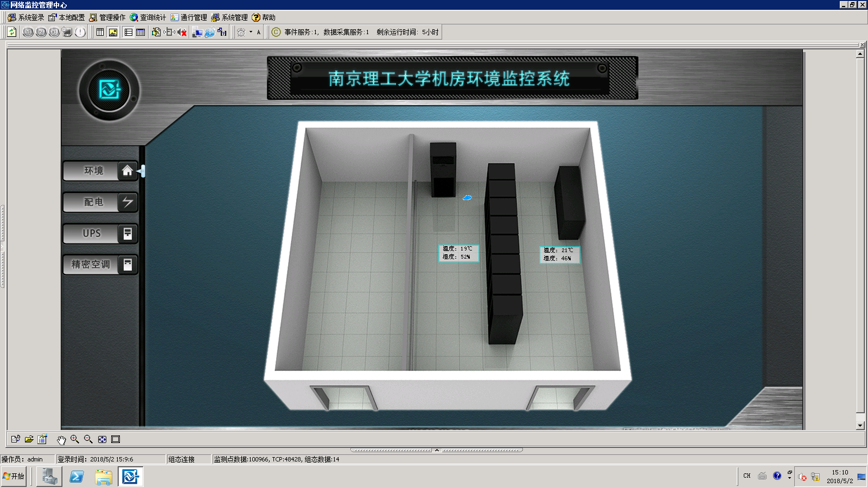This screenshot has height=488, width=868.
Task: Click the open folder icon in bottom toolbar
Action: (29, 439)
